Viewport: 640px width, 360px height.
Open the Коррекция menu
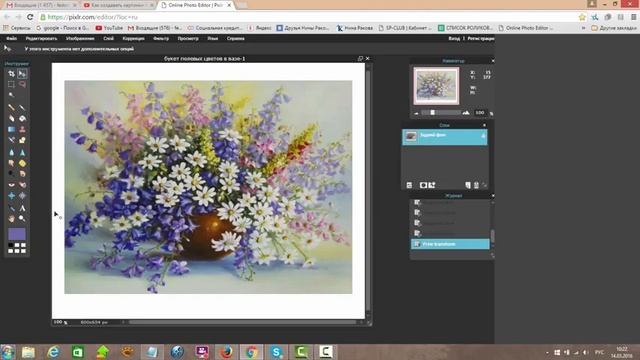click(133, 38)
